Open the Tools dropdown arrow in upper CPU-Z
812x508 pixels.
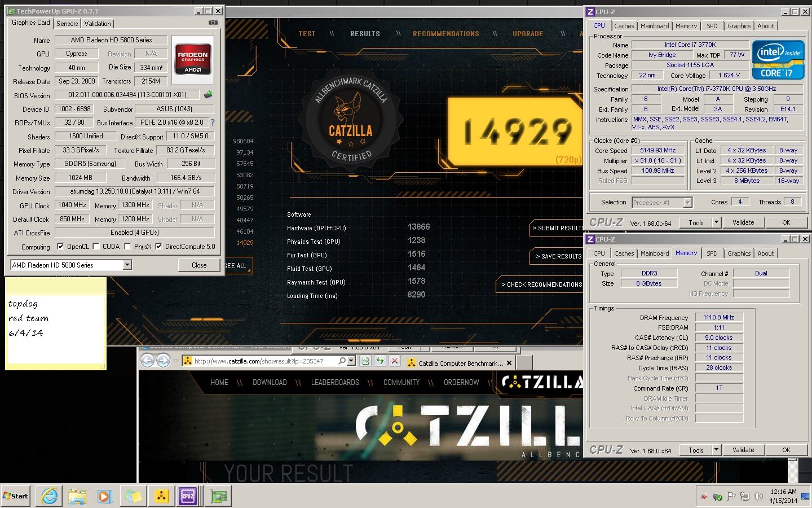coord(716,222)
